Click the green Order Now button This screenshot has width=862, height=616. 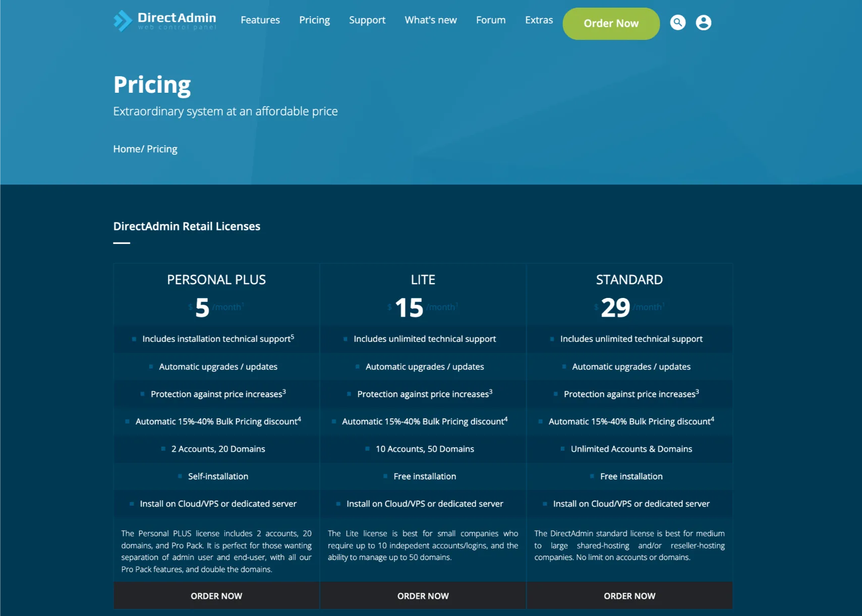(611, 24)
